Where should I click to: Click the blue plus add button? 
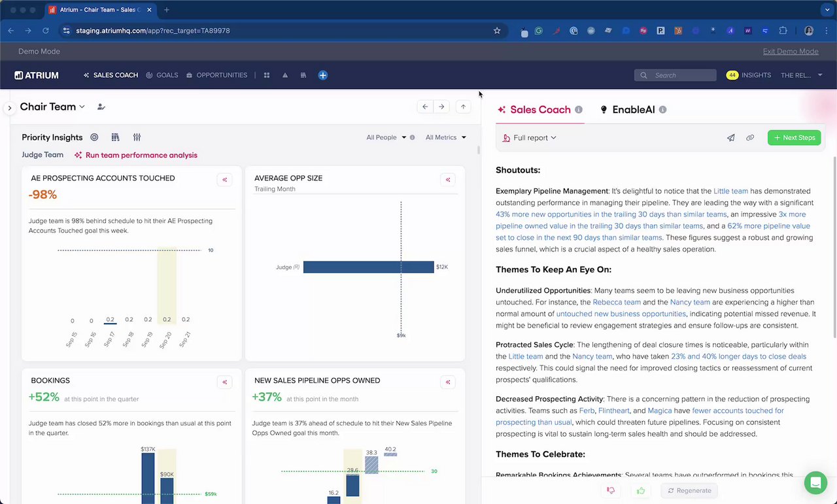pos(322,75)
